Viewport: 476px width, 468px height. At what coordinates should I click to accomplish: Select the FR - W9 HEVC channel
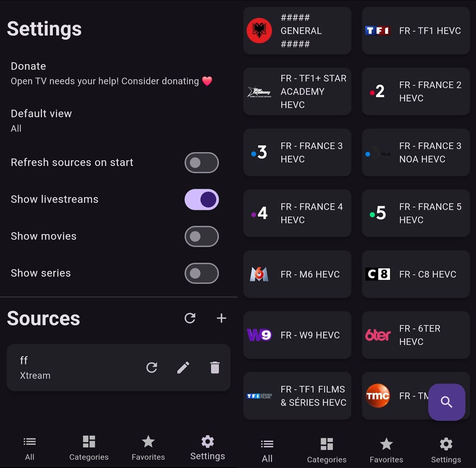(297, 335)
